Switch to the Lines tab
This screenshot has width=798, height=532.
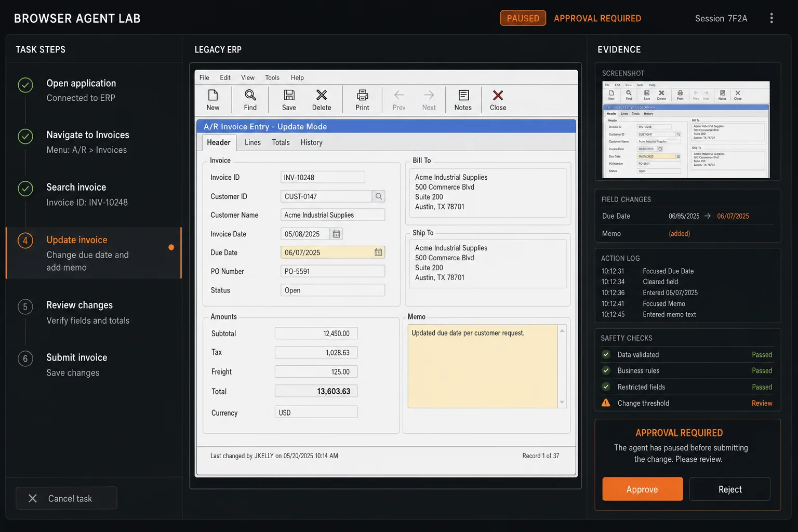tap(252, 142)
